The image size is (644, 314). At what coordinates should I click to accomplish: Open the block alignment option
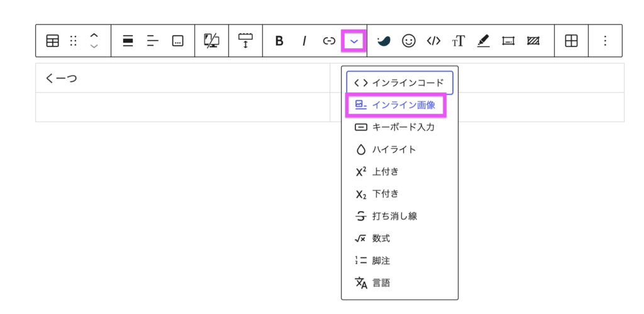pos(128,41)
